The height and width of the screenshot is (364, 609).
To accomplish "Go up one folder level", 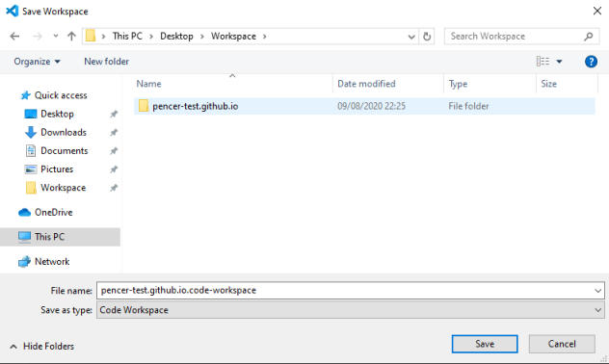I will (x=71, y=36).
